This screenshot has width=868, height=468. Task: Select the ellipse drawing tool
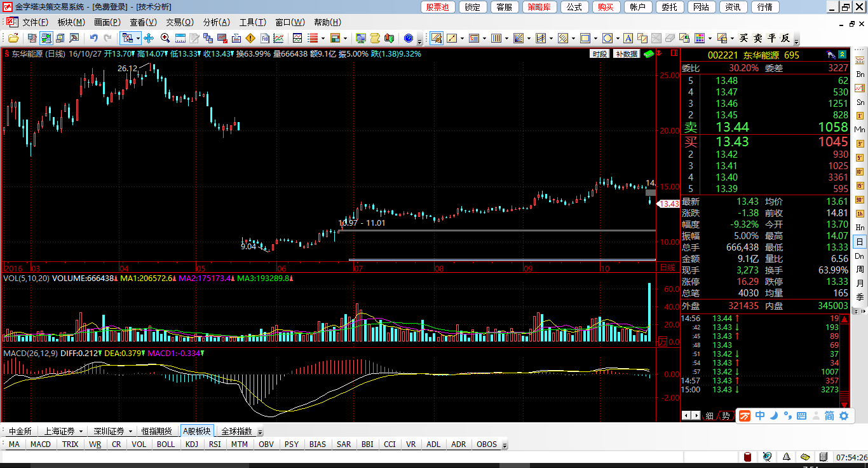[607, 38]
